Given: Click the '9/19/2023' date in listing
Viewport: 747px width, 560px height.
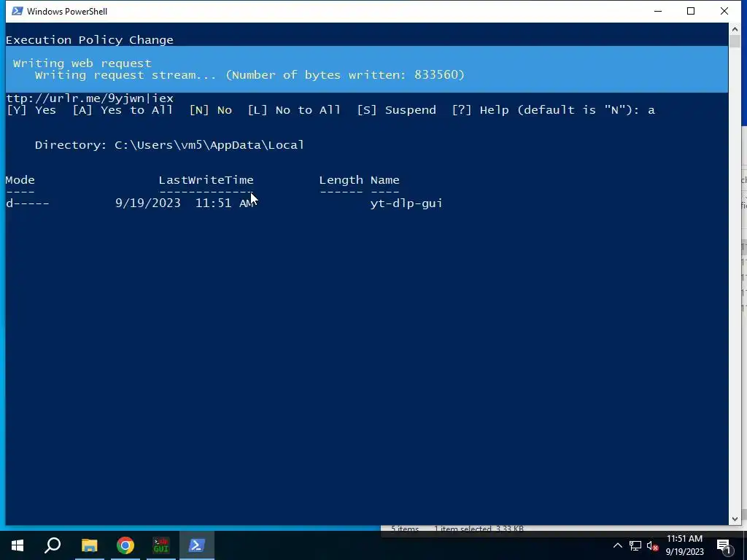Looking at the screenshot, I should coord(148,203).
